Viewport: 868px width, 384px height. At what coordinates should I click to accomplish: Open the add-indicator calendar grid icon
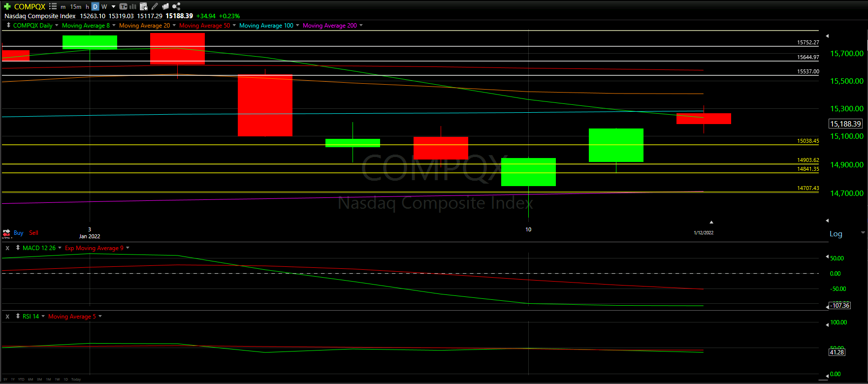[x=143, y=6]
